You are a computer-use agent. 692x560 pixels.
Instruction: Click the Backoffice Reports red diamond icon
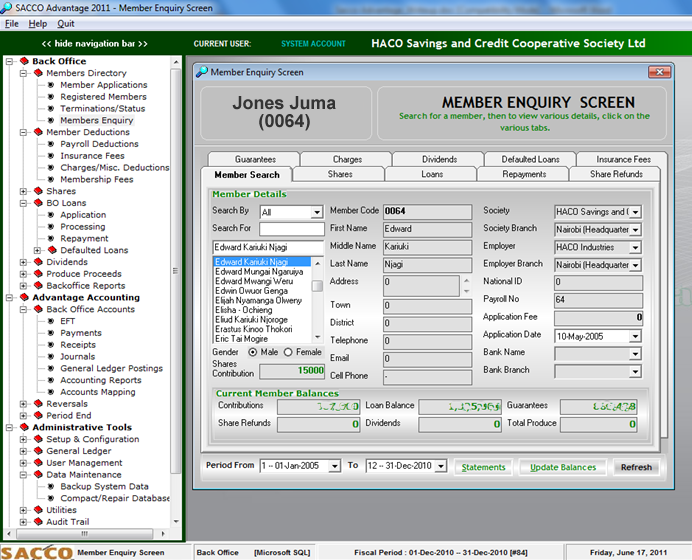tap(38, 286)
